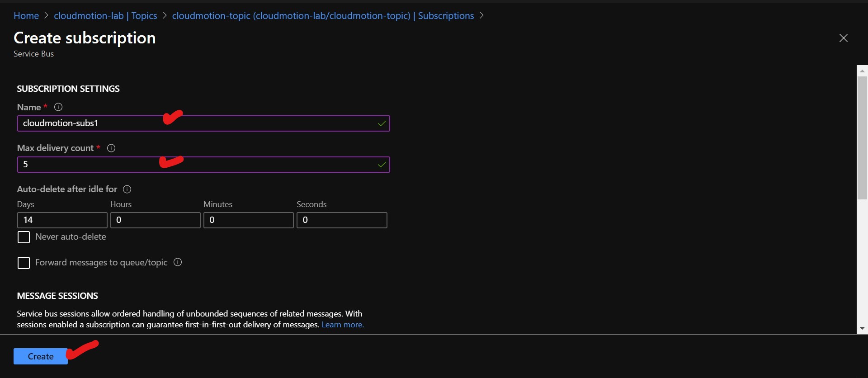Enable Forward messages to queue/topic
Image resolution: width=868 pixels, height=378 pixels.
coord(24,263)
